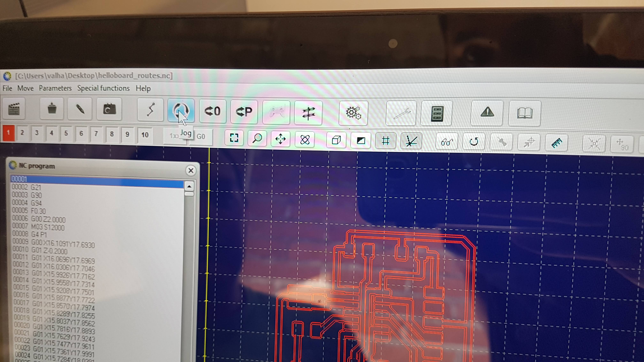Close the NC program panel
The image size is (644, 362).
(x=191, y=171)
